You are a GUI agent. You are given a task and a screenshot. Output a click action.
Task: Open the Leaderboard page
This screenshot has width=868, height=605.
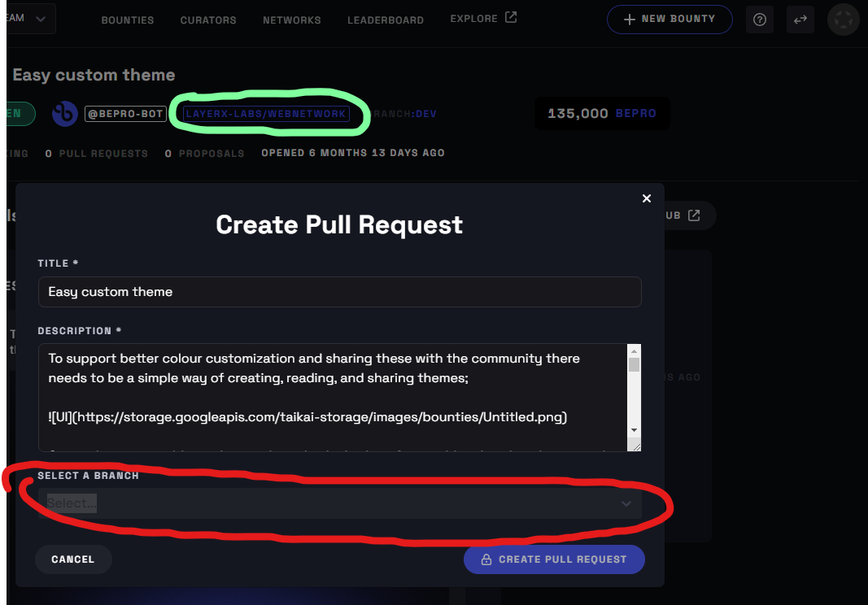386,20
